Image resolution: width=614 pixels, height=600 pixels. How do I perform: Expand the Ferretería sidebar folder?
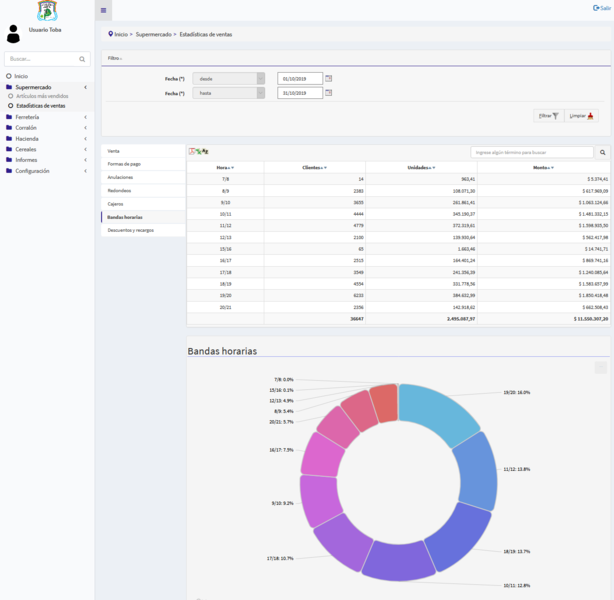[28, 117]
